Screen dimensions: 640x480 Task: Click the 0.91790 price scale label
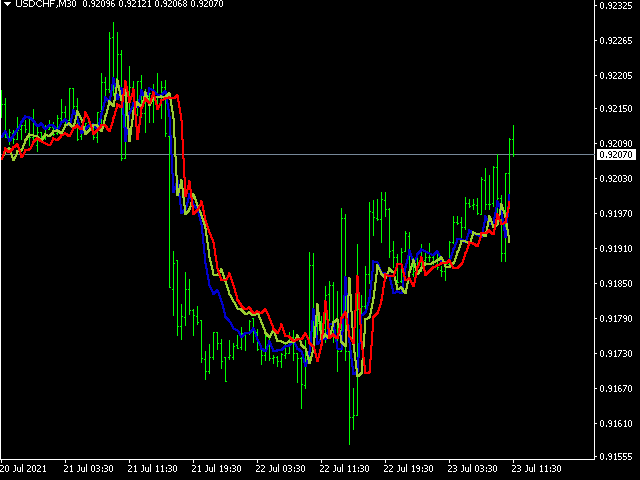[616, 319]
